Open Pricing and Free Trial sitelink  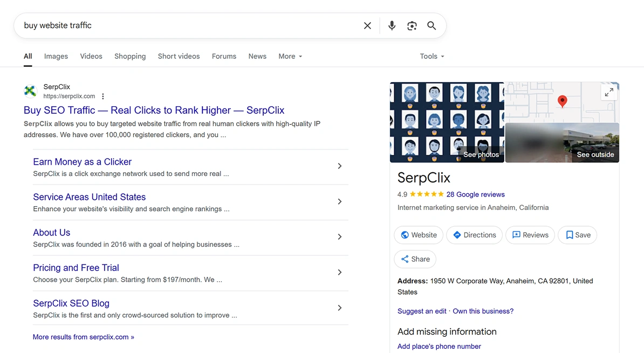(76, 268)
